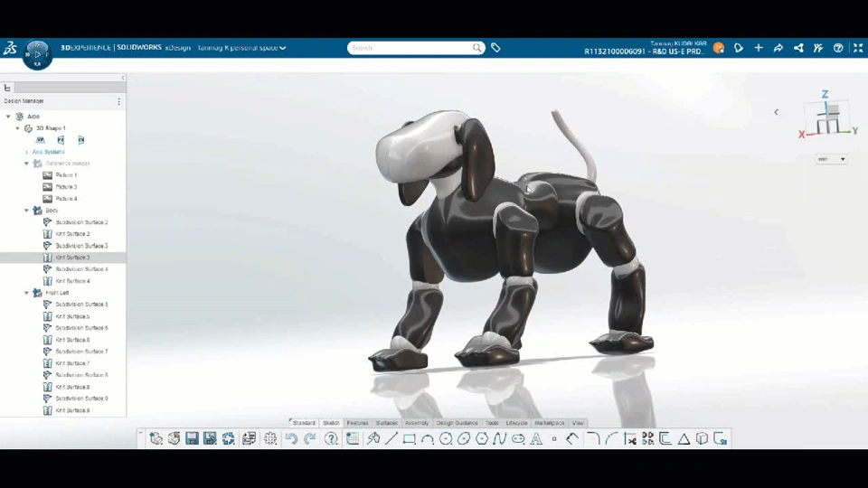Select the Ellipse sketch tool

point(464,439)
